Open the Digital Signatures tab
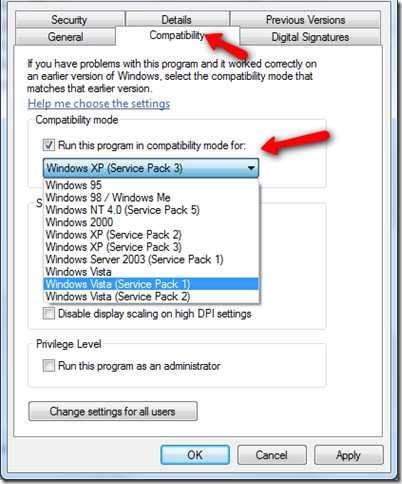Viewport: 402px width, 484px height. coord(310,36)
